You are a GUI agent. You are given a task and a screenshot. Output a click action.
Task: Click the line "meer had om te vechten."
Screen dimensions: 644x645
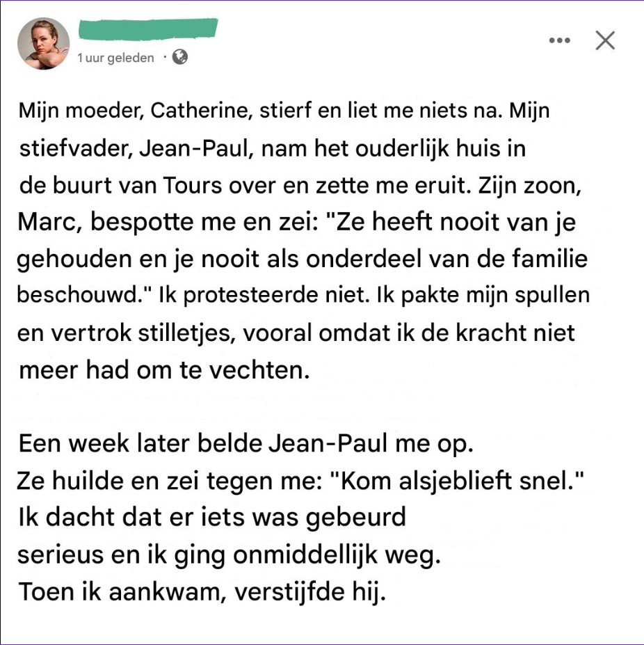(163, 369)
